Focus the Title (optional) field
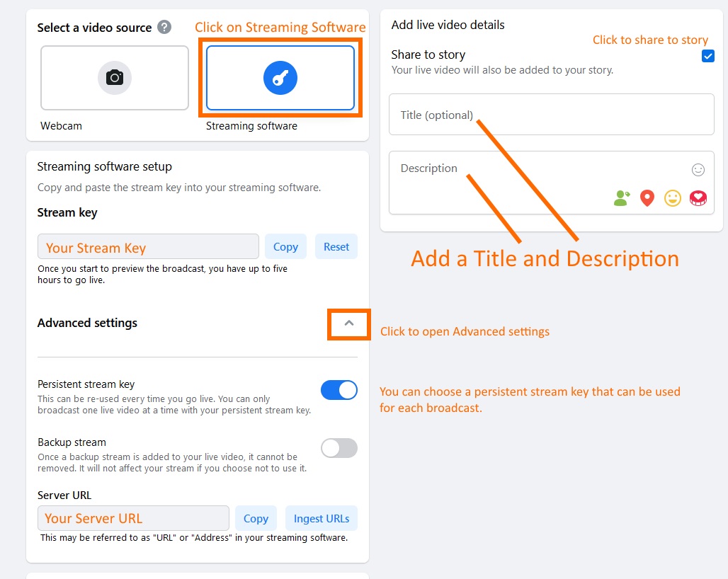 (551, 115)
